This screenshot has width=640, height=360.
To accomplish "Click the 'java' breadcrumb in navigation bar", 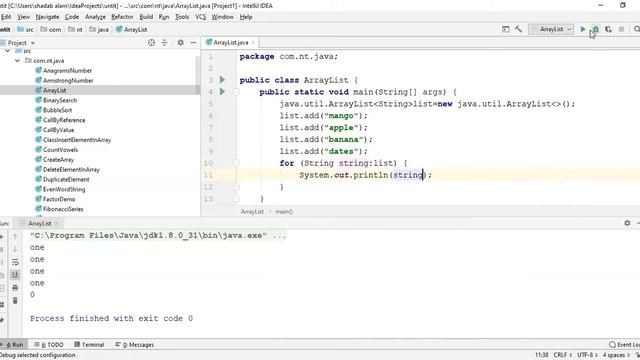I will [99, 29].
